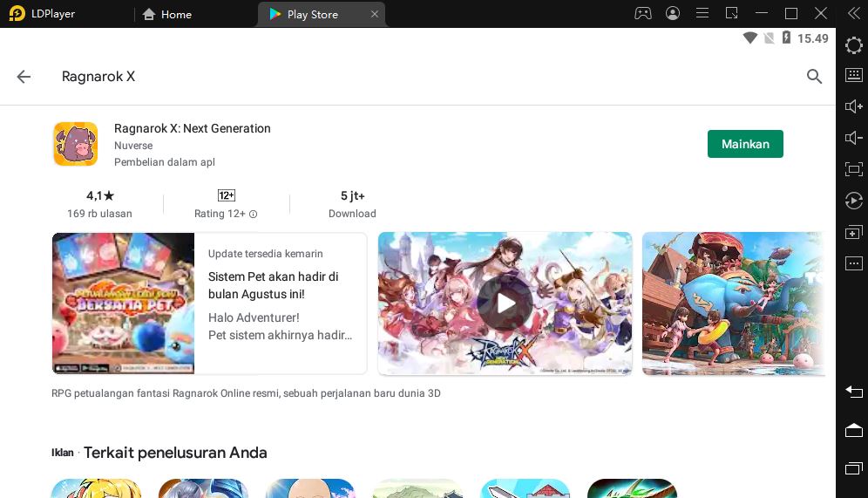Close the Play Store tab
The image size is (868, 498).
pyautogui.click(x=375, y=14)
